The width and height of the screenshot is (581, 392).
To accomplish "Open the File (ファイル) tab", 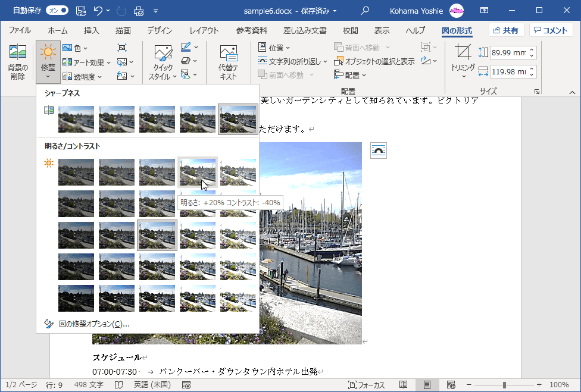I will click(20, 30).
